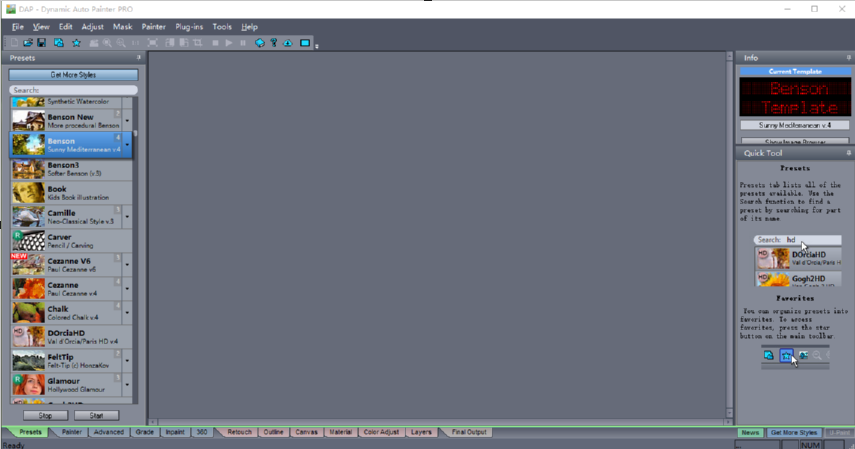This screenshot has height=449, width=855.
Task: Switch to the Advanced bottom tab
Action: (x=109, y=432)
